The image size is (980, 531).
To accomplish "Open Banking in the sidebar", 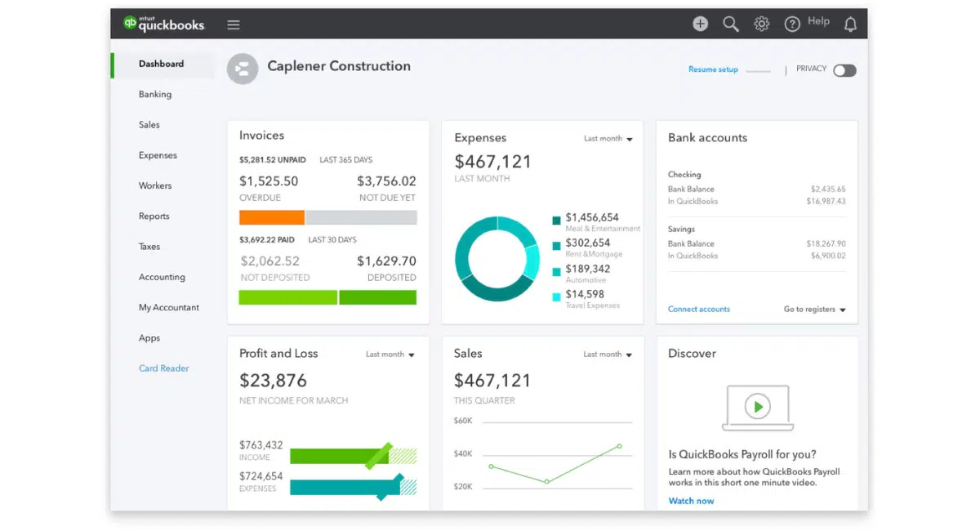I will tap(155, 94).
